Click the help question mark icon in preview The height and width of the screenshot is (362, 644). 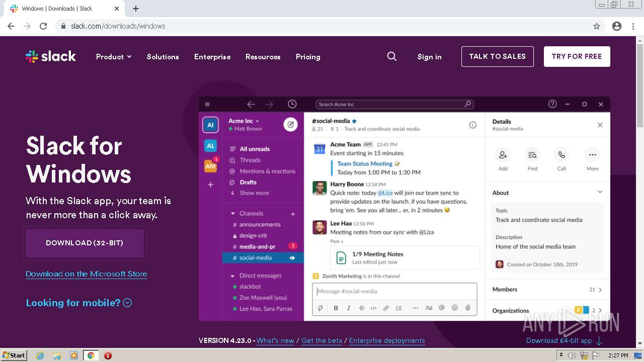click(x=552, y=104)
